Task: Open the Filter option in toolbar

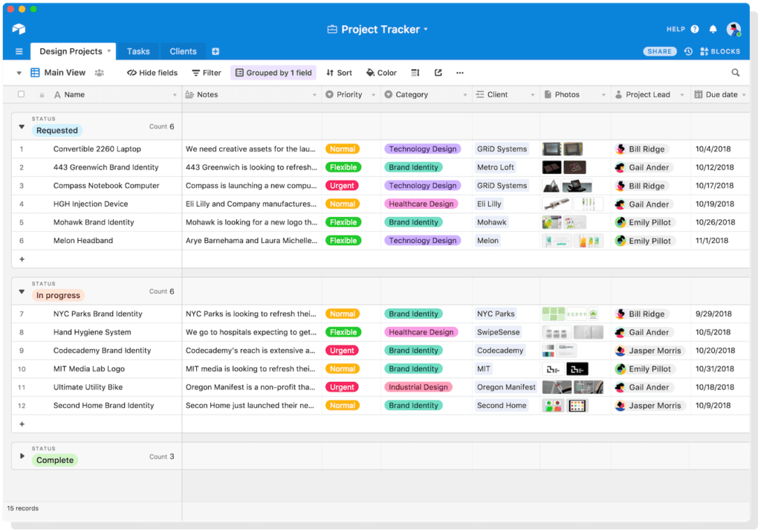Action: (206, 73)
